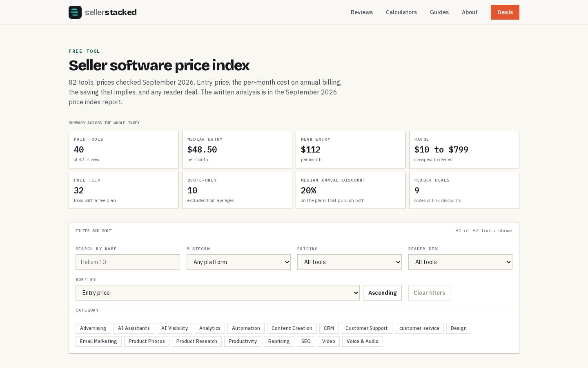588x368 pixels.
Task: Open the Calculators nav item
Action: coord(401,12)
